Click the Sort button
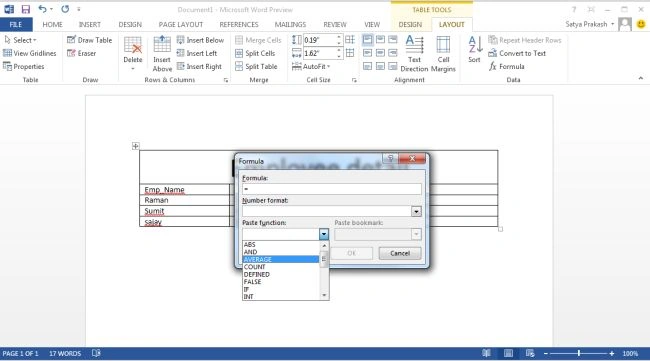Screen dimensions: 650x361 (x=475, y=49)
